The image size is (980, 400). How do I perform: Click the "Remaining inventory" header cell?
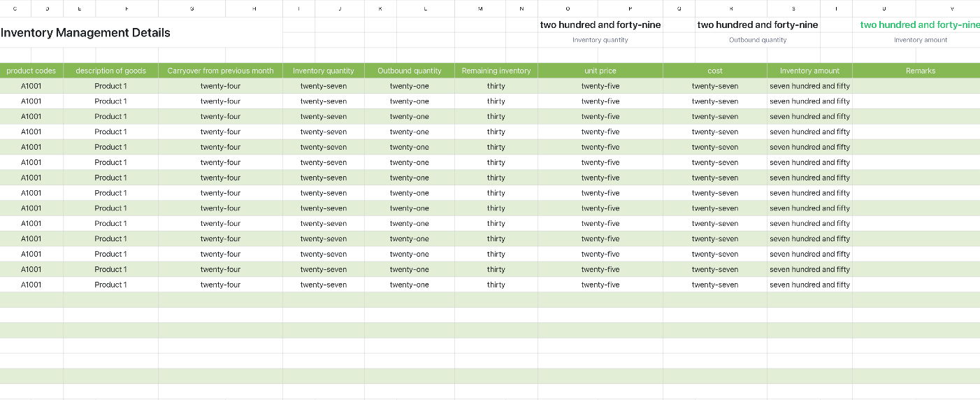pyautogui.click(x=496, y=71)
